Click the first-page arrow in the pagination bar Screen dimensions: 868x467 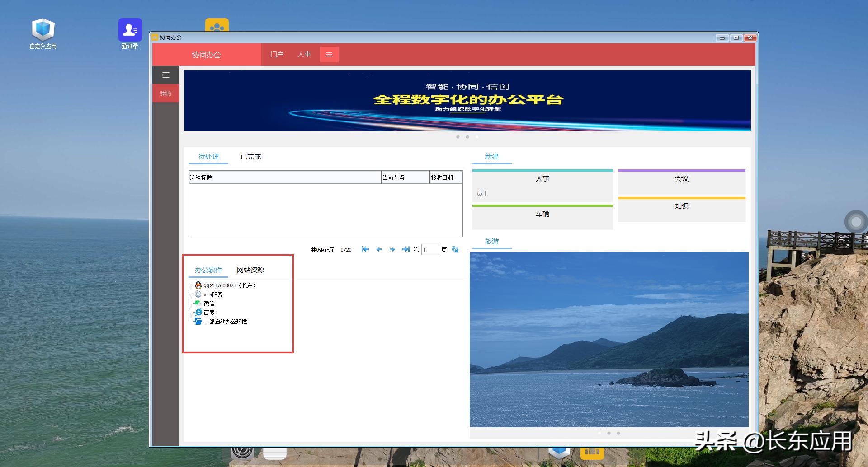(365, 249)
